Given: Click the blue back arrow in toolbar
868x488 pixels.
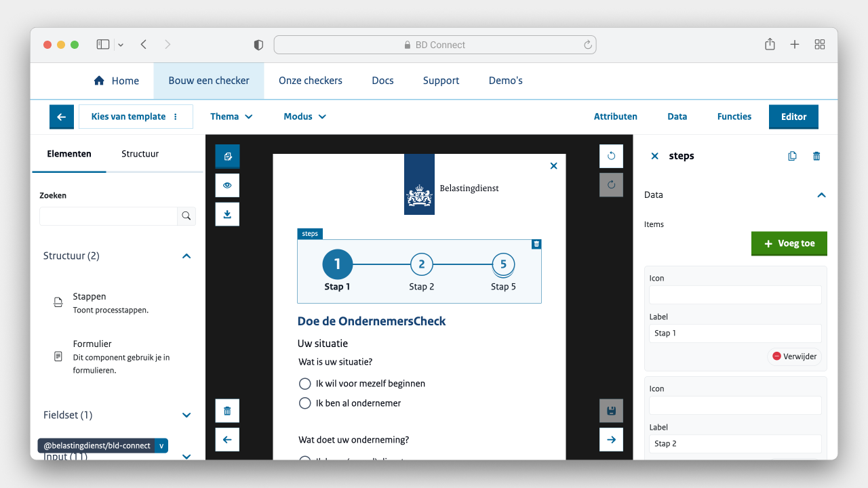Looking at the screenshot, I should click(x=61, y=117).
